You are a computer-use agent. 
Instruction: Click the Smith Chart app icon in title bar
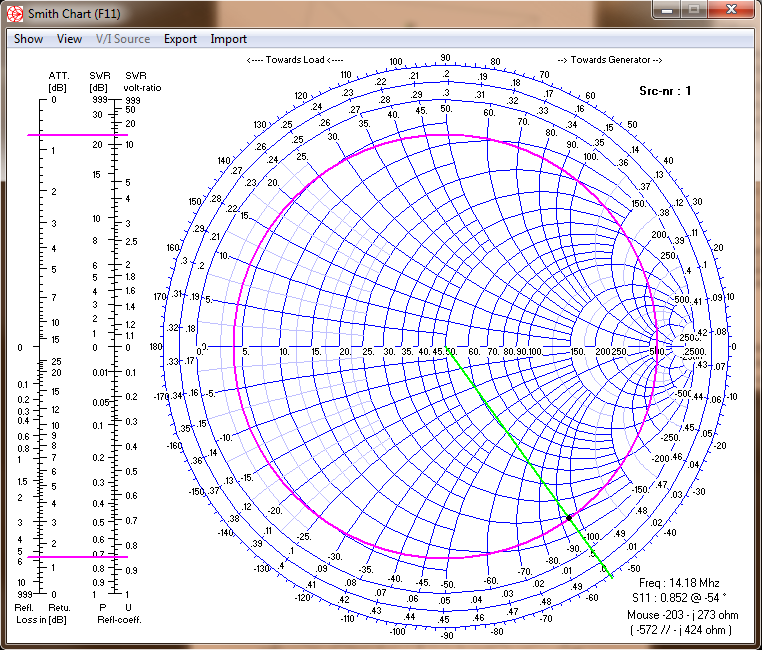15,14
